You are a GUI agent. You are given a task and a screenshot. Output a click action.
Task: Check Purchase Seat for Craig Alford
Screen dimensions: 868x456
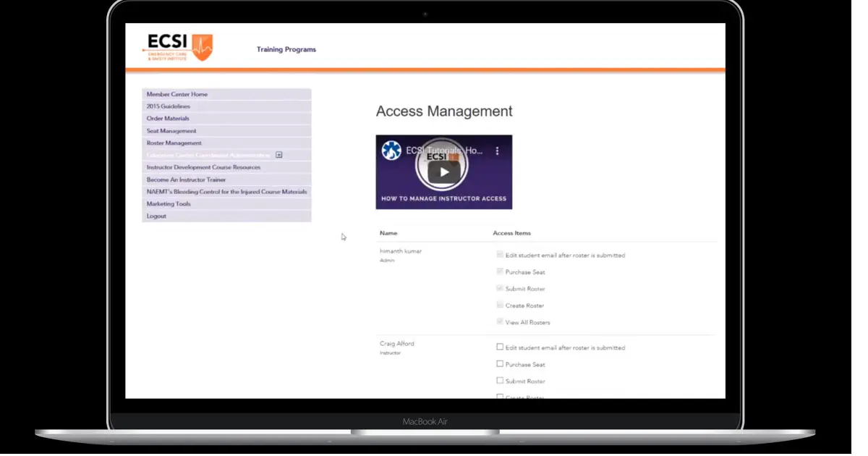click(500, 364)
